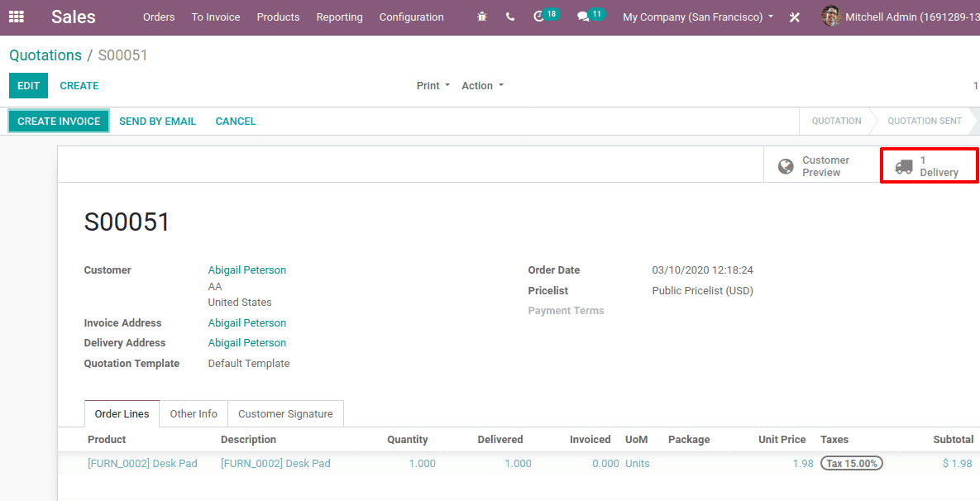Go back to Quotations breadcrumb
This screenshot has width=980, height=501.
[x=45, y=55]
